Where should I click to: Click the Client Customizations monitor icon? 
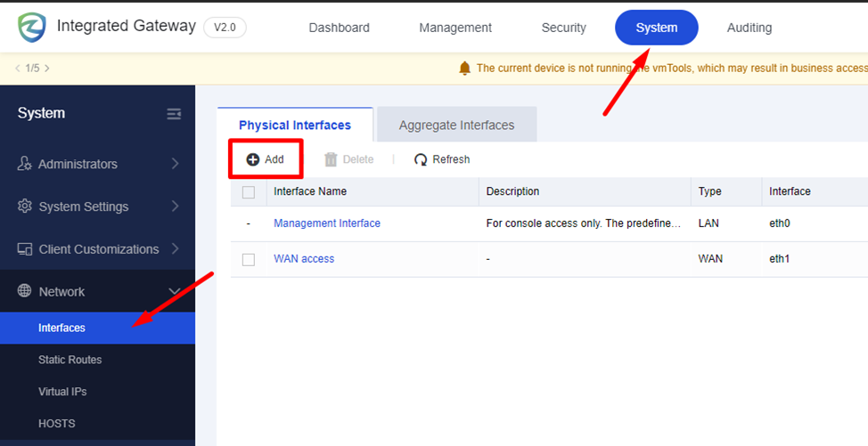tap(24, 249)
